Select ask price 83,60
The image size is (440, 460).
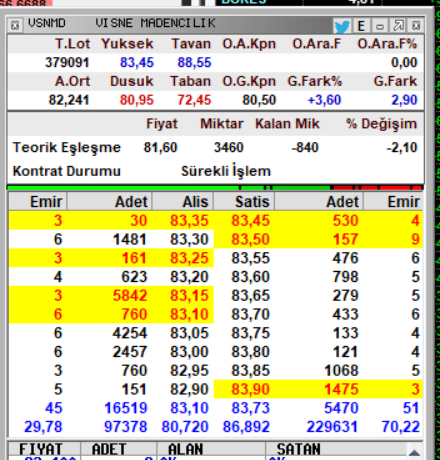pyautogui.click(x=251, y=277)
